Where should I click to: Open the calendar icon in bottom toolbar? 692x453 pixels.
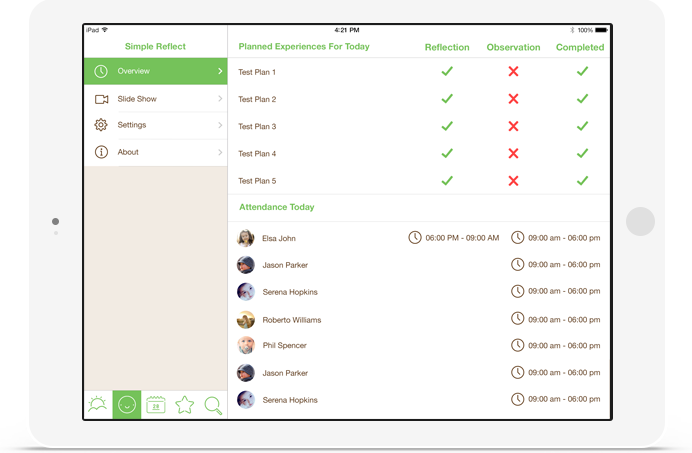point(156,405)
